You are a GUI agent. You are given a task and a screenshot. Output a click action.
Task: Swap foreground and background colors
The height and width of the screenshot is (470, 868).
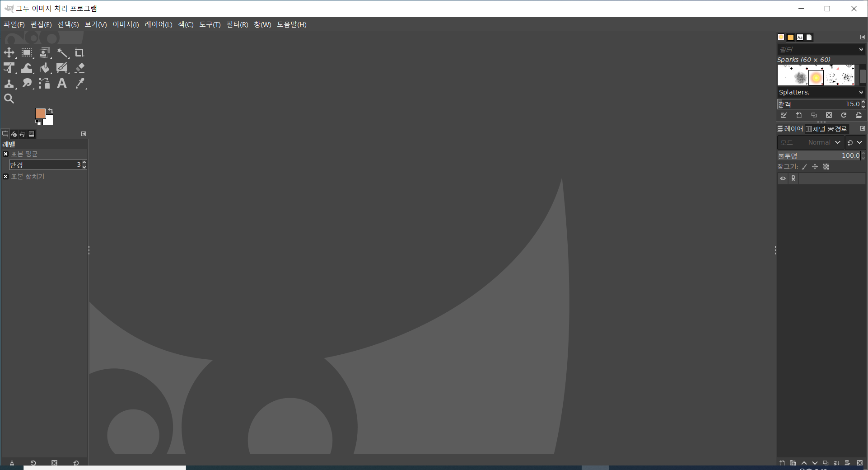tap(51, 111)
